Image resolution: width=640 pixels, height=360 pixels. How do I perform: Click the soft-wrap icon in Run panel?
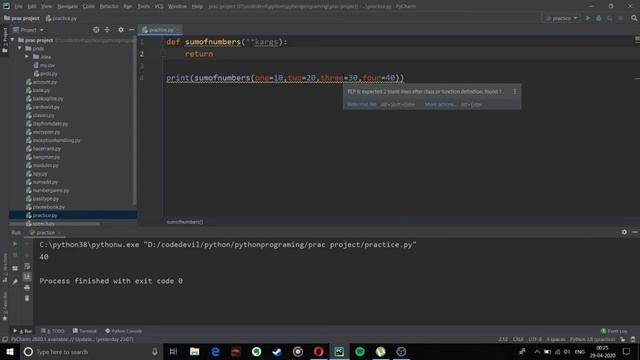coord(27,266)
